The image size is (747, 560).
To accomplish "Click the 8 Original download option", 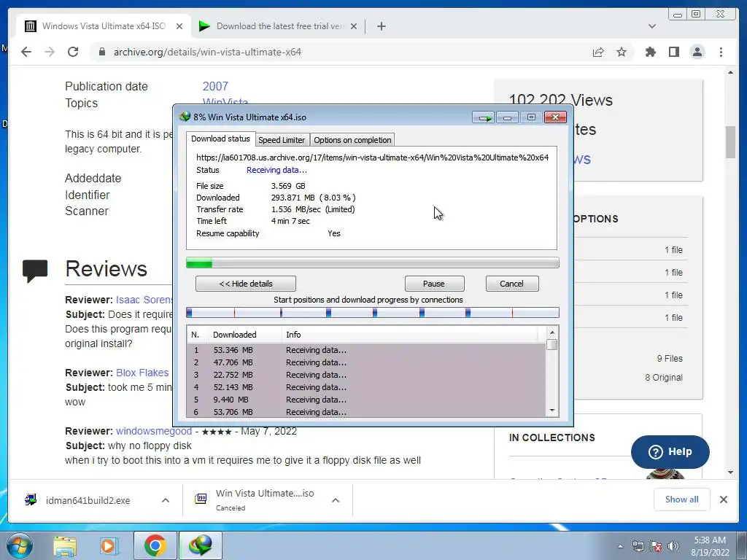I will coord(664,377).
